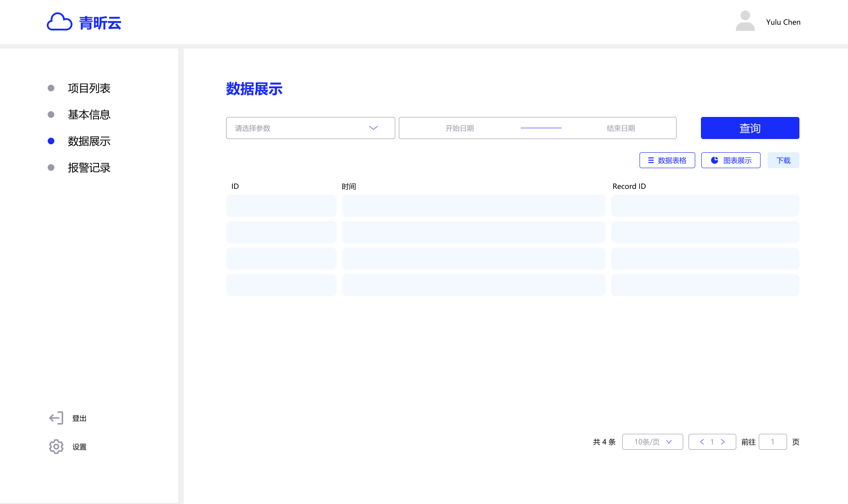This screenshot has width=848, height=504.
Task: Click the 下载 download button
Action: (784, 160)
